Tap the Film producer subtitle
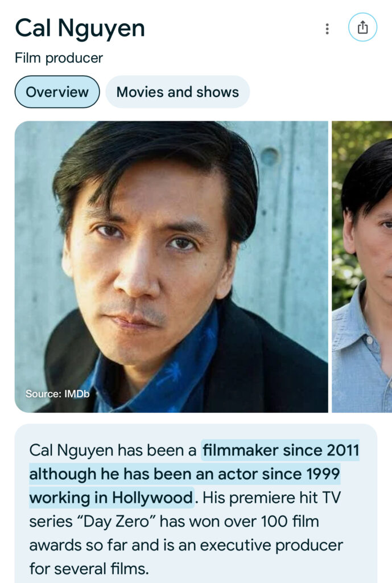The image size is (392, 583). [59, 58]
